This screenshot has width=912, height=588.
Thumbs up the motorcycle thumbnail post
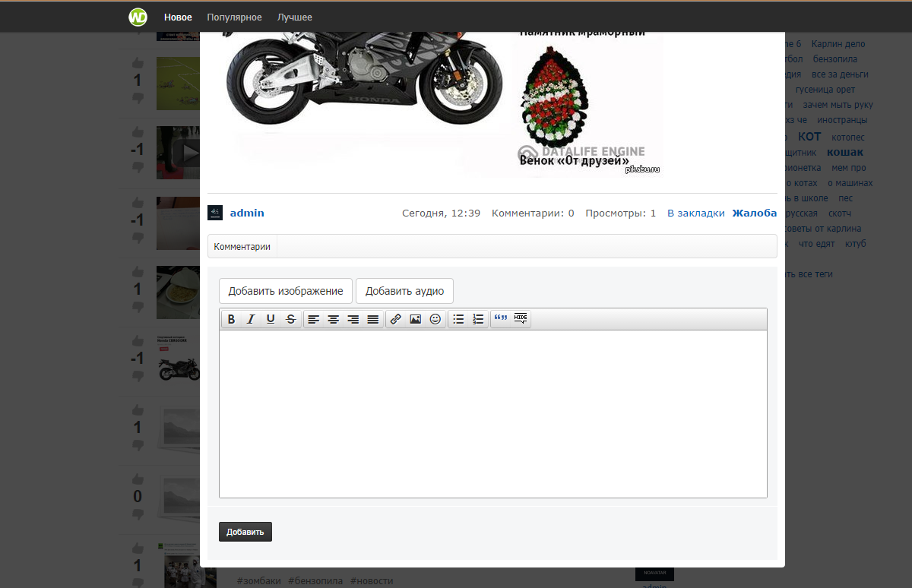tap(138, 341)
